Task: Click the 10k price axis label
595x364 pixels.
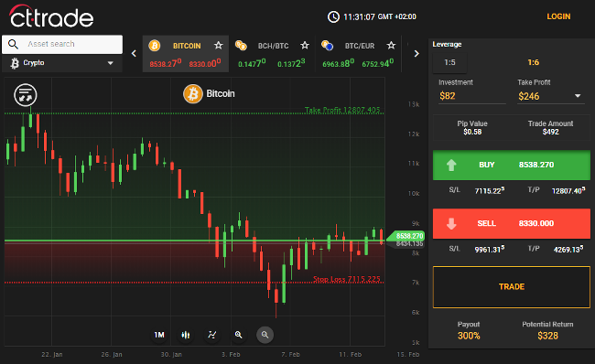Action: (x=414, y=193)
